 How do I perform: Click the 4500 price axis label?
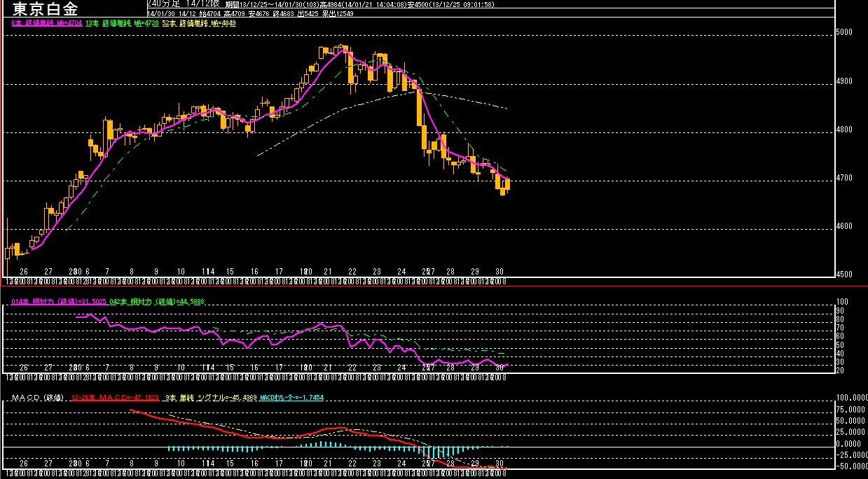tap(843, 275)
